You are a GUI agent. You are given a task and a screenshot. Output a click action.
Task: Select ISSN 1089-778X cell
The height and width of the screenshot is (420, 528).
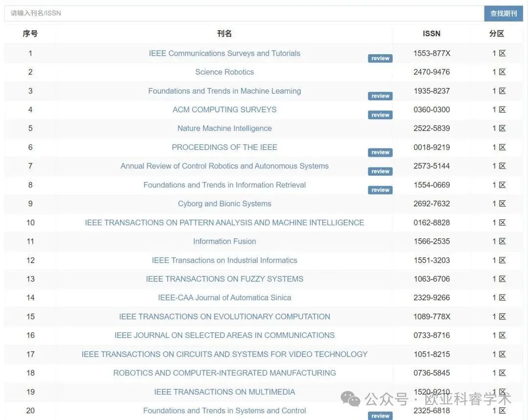coord(432,316)
